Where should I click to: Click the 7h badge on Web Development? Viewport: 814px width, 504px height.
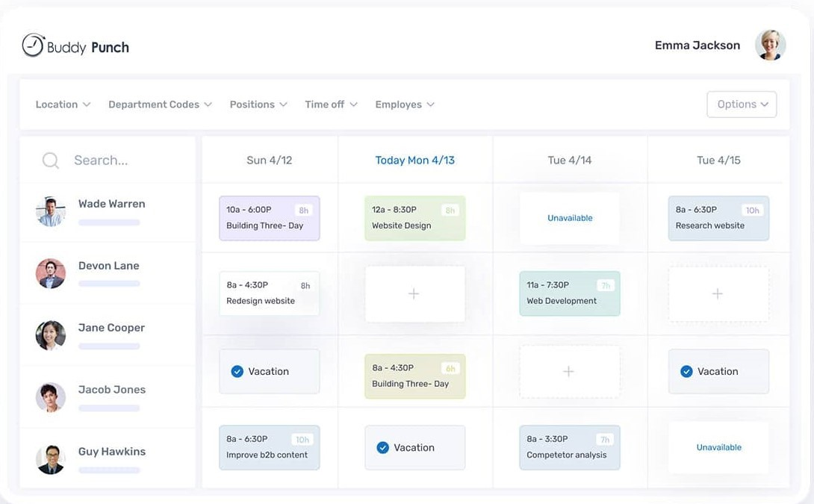606,285
